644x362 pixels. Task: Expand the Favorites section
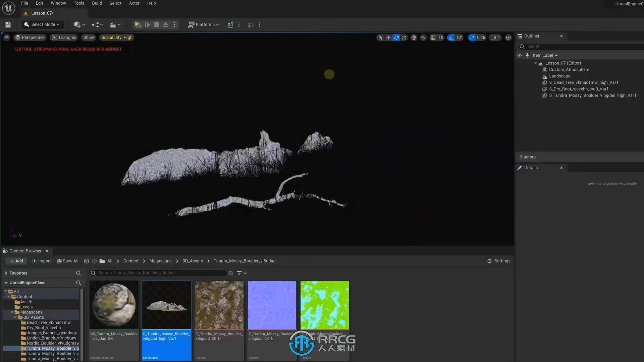[x=6, y=273]
